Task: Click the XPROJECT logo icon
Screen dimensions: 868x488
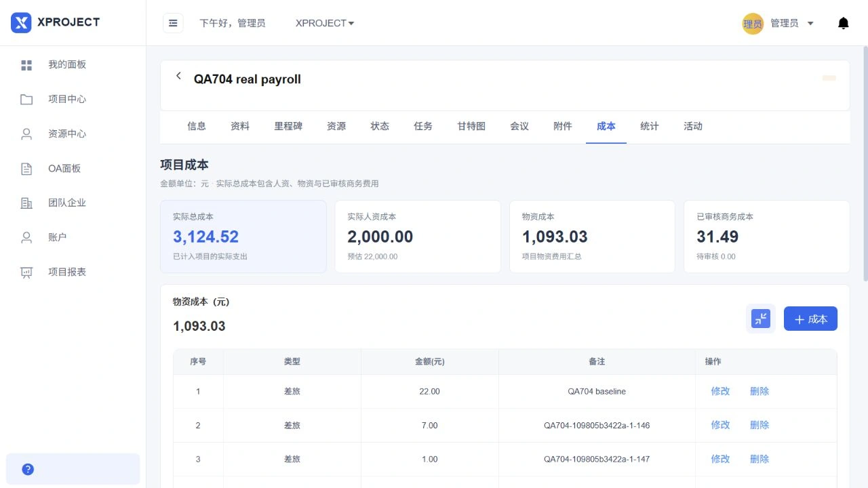Action: click(x=21, y=22)
